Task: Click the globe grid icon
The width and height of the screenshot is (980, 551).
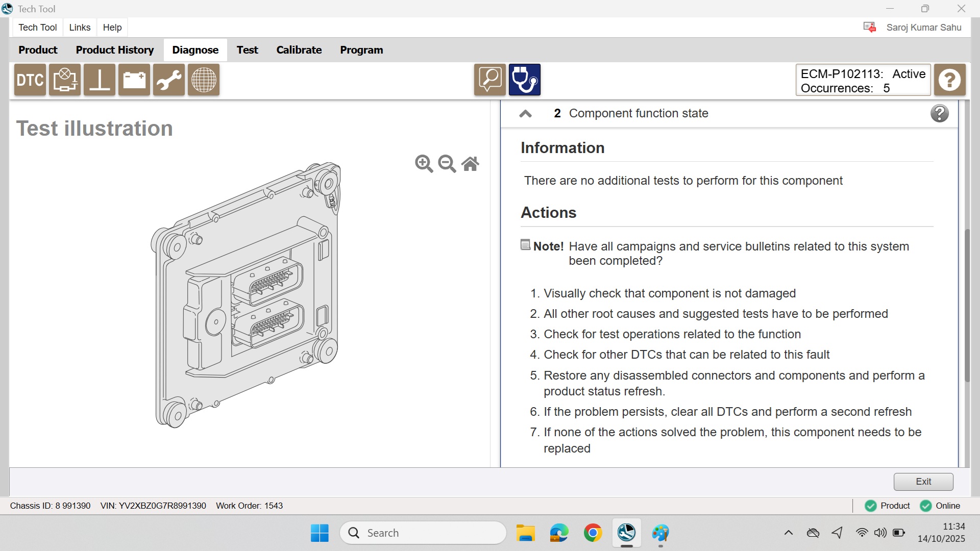Action: [x=204, y=80]
